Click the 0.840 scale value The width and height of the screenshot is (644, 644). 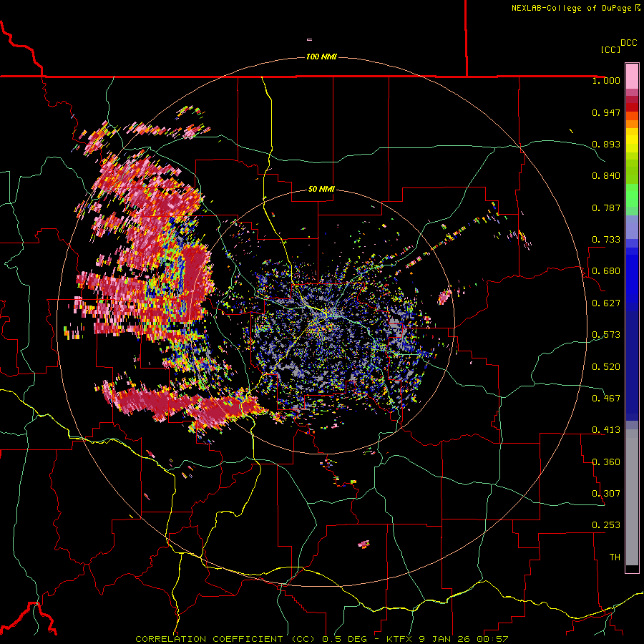point(606,176)
